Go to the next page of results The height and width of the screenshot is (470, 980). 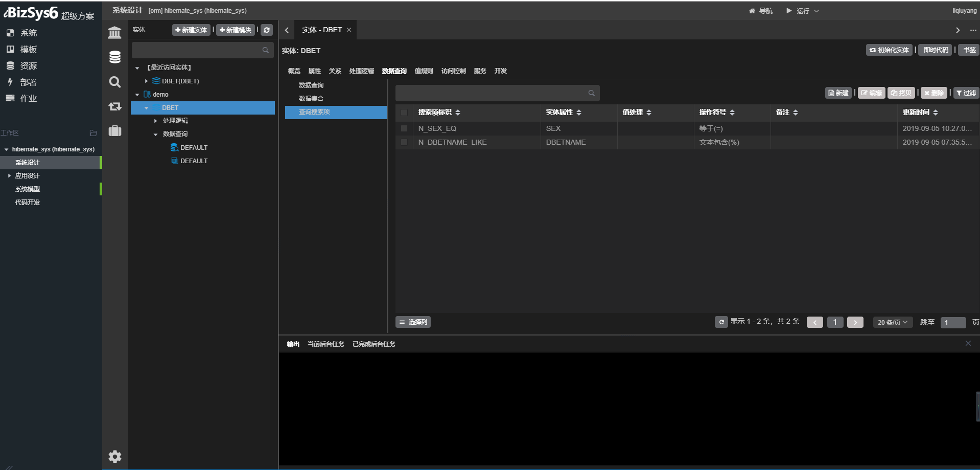tap(855, 322)
